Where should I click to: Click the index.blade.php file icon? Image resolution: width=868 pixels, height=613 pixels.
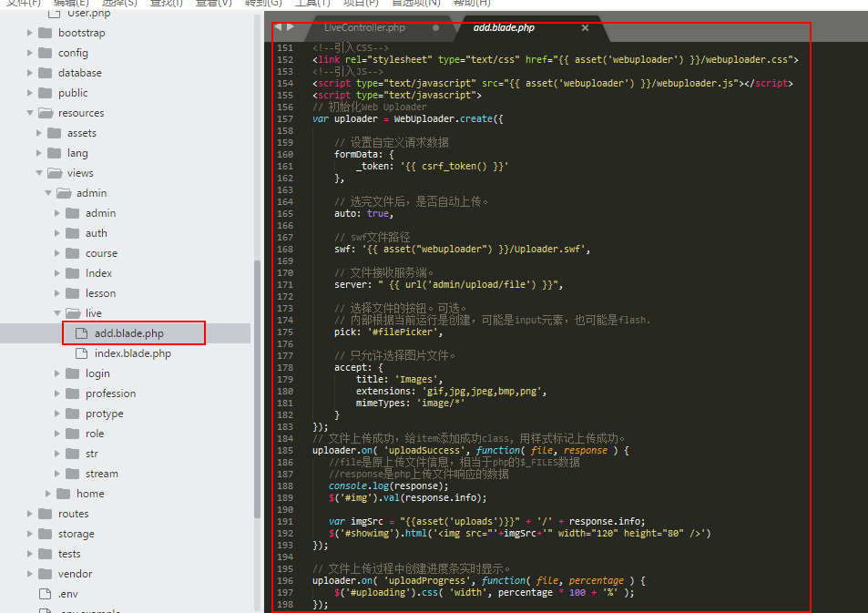(x=81, y=353)
